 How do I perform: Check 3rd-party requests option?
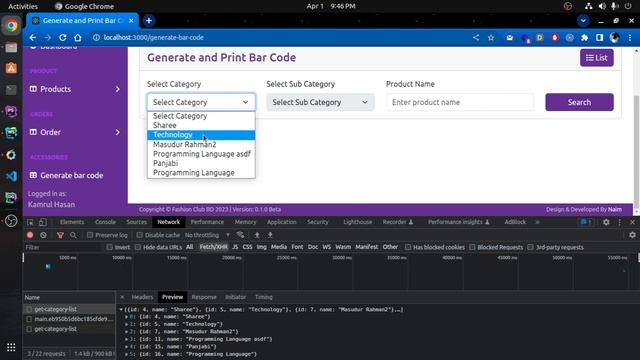[530, 247]
